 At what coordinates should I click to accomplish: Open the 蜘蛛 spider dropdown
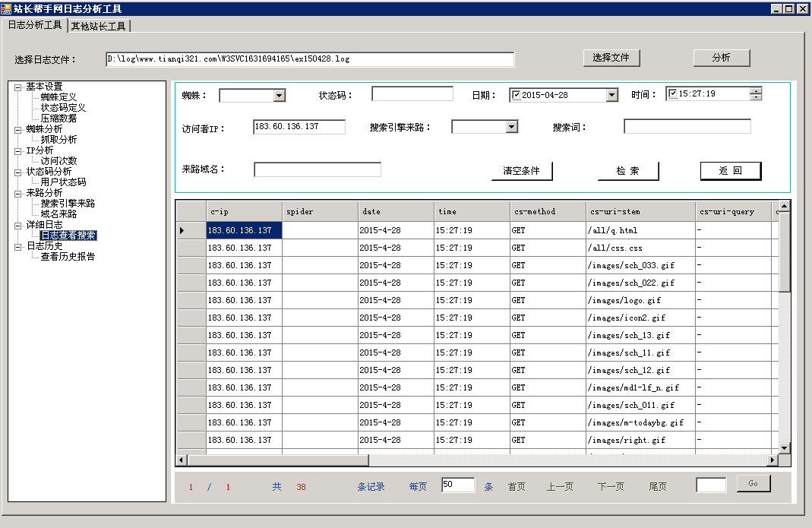pos(279,95)
